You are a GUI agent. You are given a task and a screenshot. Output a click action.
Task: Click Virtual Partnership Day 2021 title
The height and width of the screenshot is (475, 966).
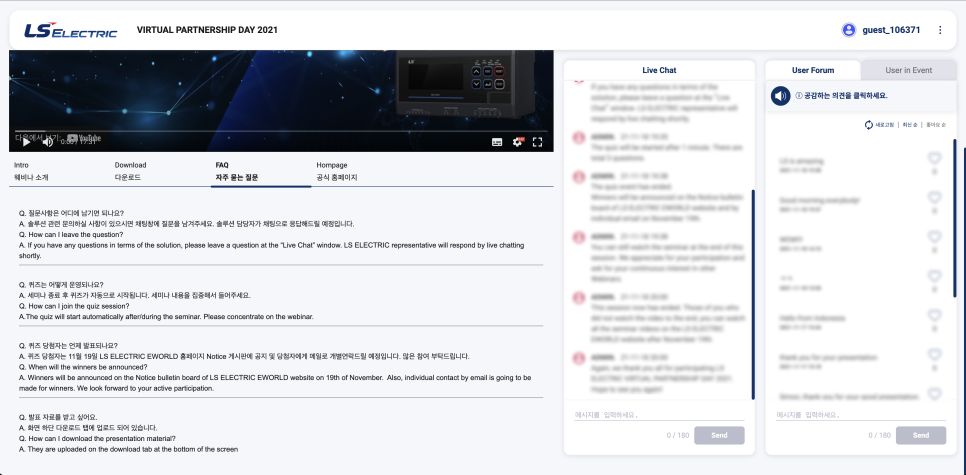click(207, 30)
